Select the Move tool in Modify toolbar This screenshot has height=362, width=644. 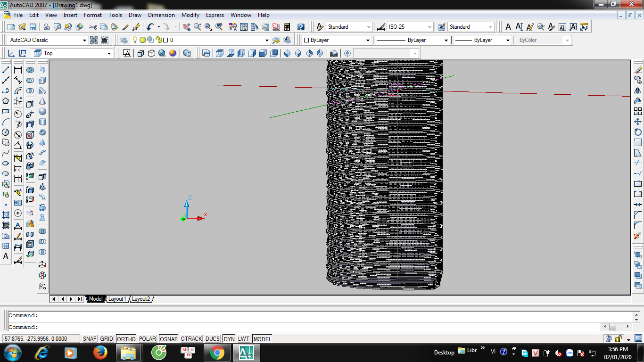point(638,122)
